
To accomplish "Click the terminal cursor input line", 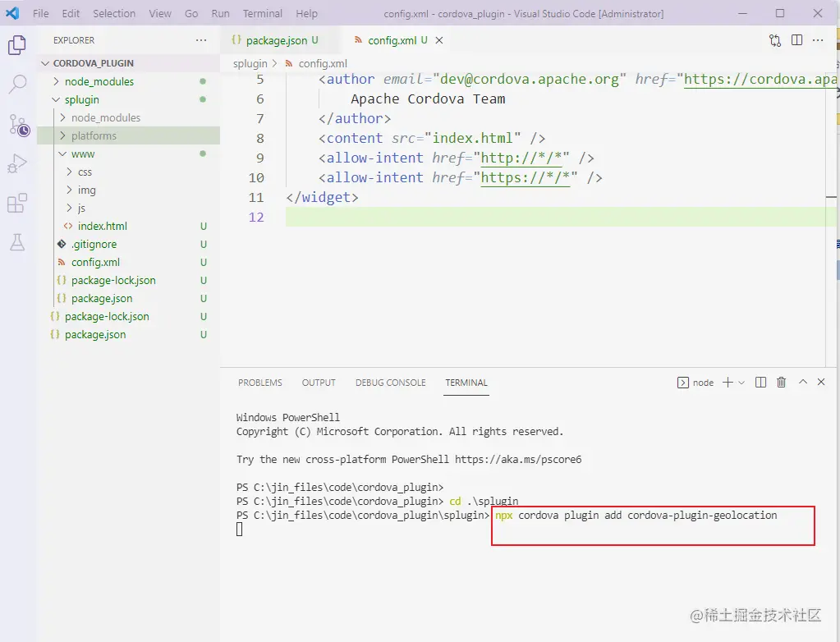I will point(240,529).
